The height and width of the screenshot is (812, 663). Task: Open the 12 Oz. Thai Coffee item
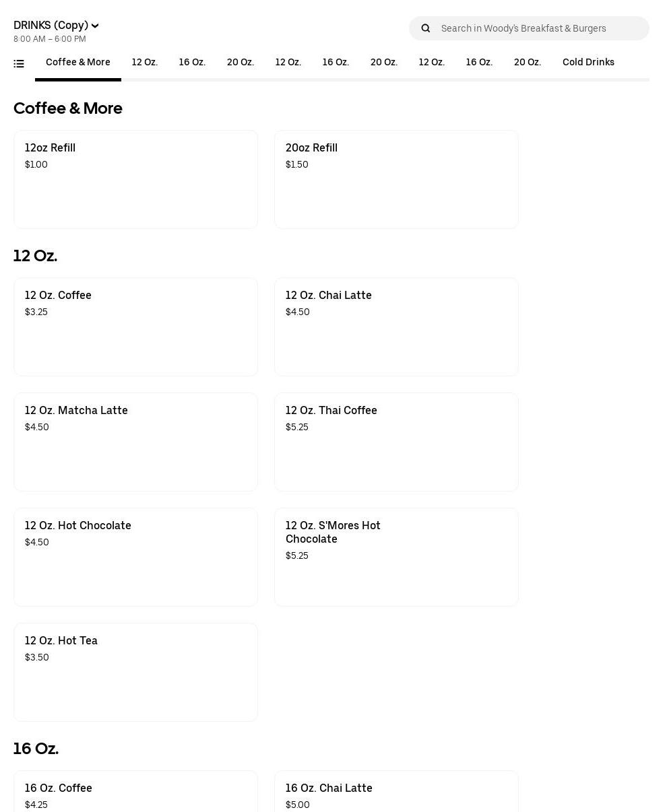396,442
